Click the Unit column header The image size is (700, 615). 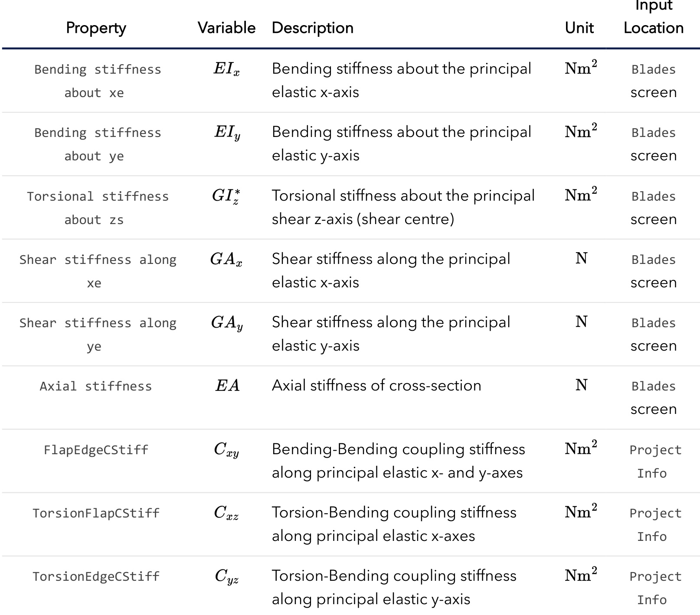(579, 28)
